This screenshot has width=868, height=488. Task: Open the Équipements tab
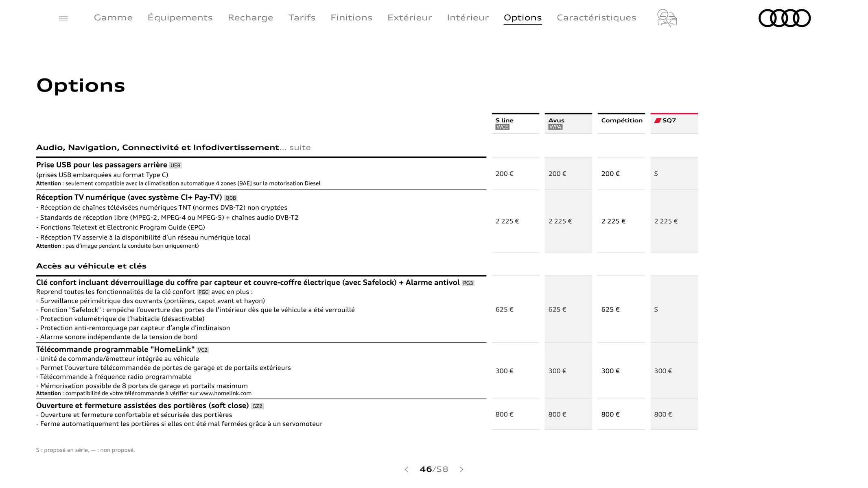tap(180, 17)
